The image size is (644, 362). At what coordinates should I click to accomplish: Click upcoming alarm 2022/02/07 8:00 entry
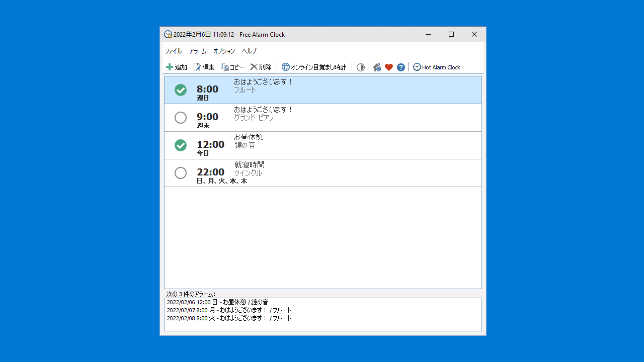229,310
